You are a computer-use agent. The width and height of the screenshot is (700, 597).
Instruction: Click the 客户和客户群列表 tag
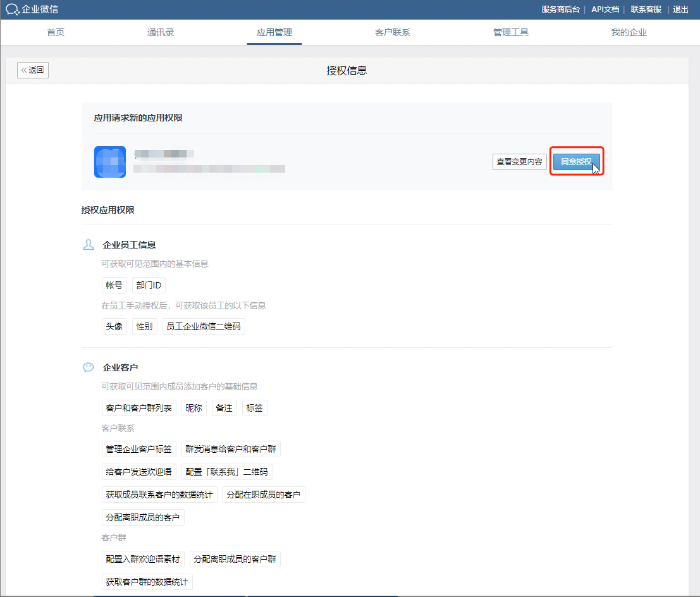pos(139,408)
